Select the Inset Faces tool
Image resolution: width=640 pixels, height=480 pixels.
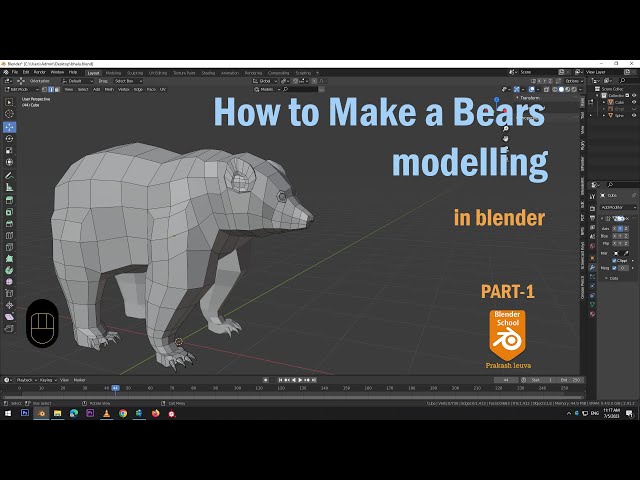coord(9,212)
